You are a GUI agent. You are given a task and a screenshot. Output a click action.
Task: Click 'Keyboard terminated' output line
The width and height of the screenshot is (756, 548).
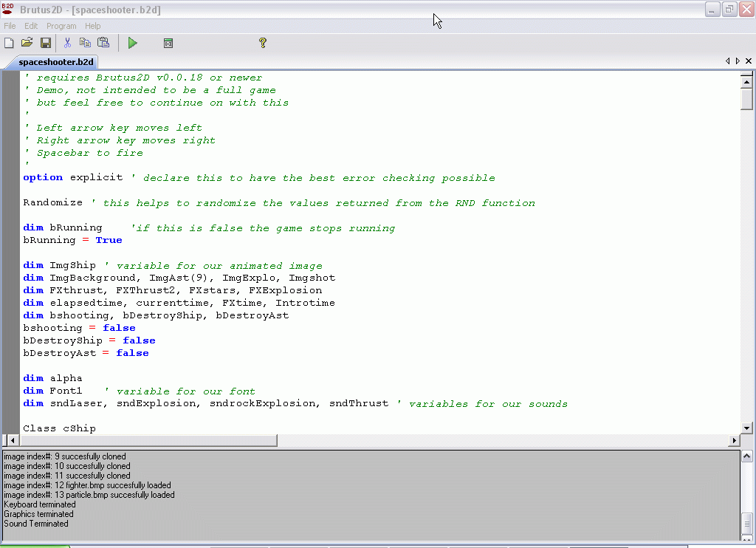pyautogui.click(x=40, y=504)
